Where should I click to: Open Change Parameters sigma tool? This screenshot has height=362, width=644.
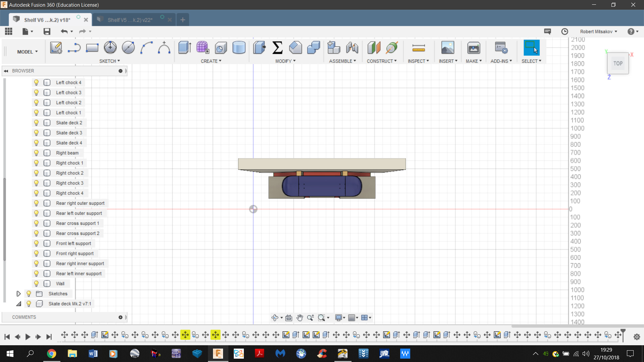tap(277, 48)
